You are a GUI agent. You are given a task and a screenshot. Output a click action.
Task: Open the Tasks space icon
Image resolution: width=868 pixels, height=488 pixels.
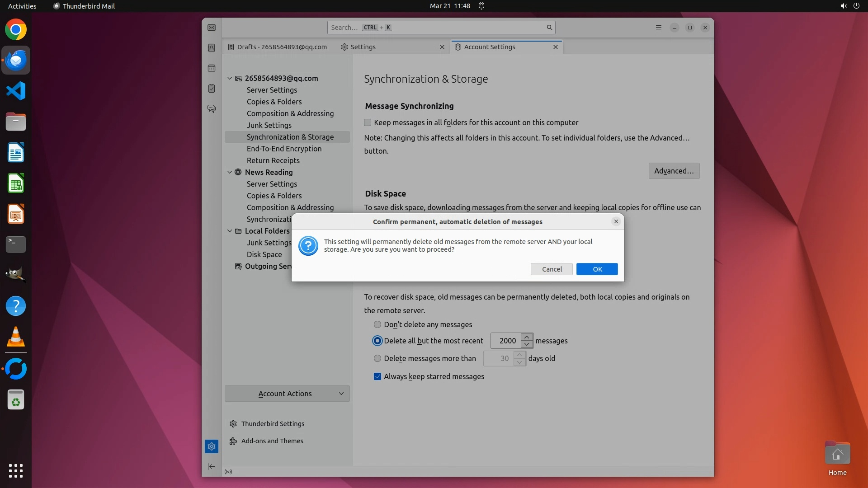[212, 89]
